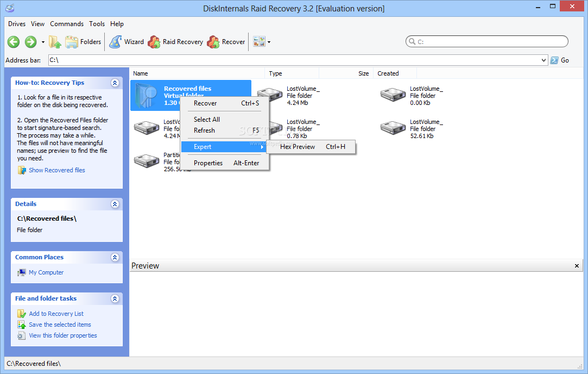Viewport: 588px width, 374px height.
Task: Sort by the Created column header
Action: (395, 73)
